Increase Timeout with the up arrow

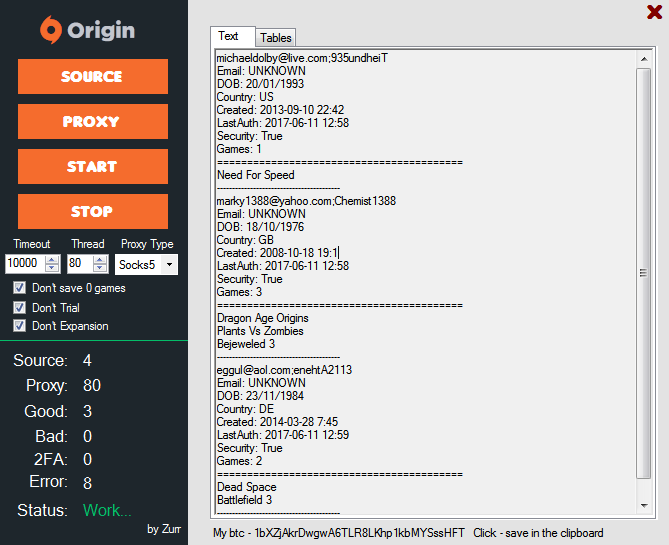52,259
